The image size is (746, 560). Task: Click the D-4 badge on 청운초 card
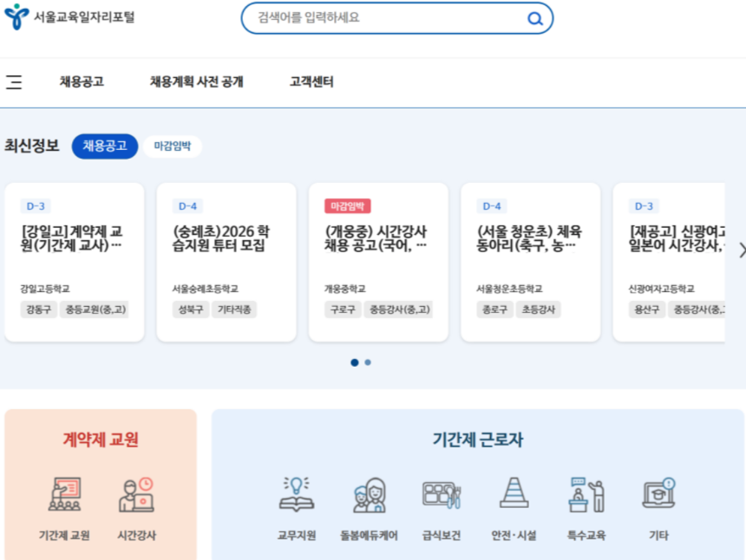tap(492, 206)
